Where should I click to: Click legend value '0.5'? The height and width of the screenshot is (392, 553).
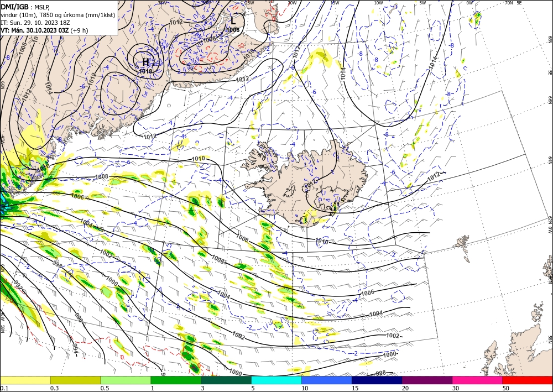pyautogui.click(x=105, y=388)
